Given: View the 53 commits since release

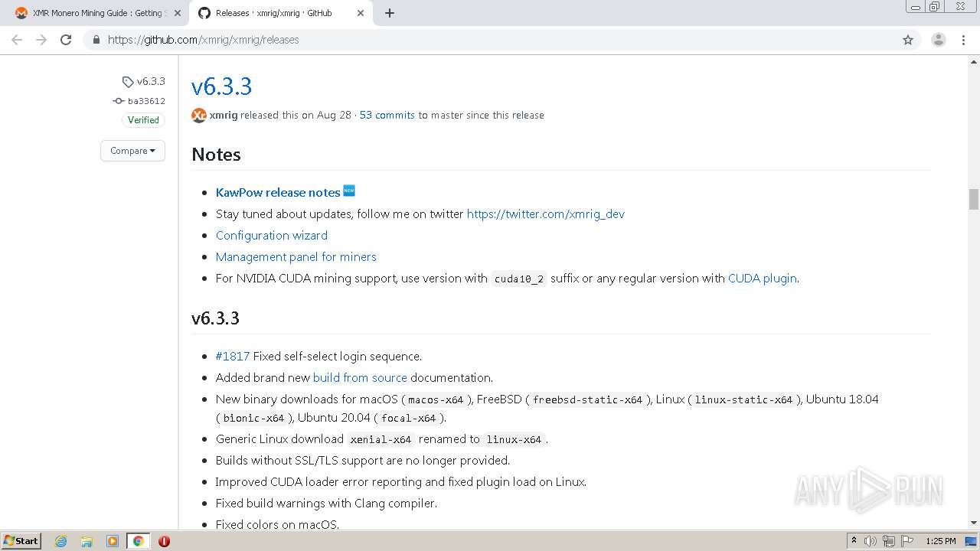Looking at the screenshot, I should point(387,116).
